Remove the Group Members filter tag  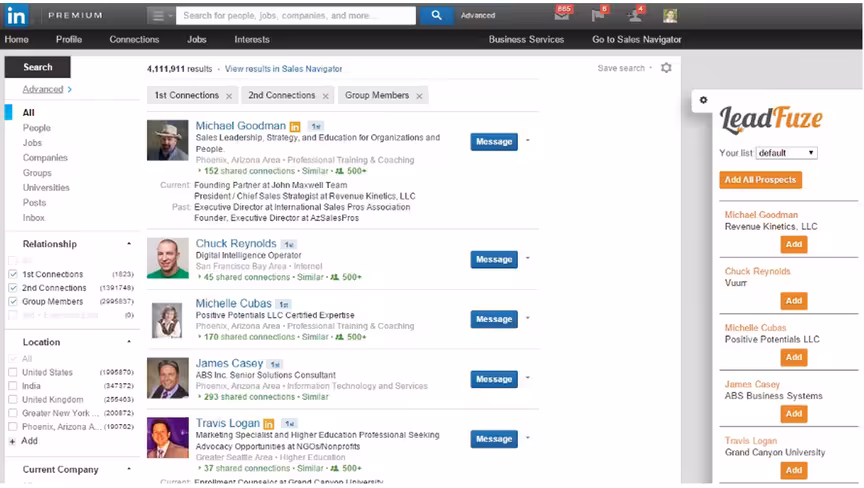coord(419,96)
